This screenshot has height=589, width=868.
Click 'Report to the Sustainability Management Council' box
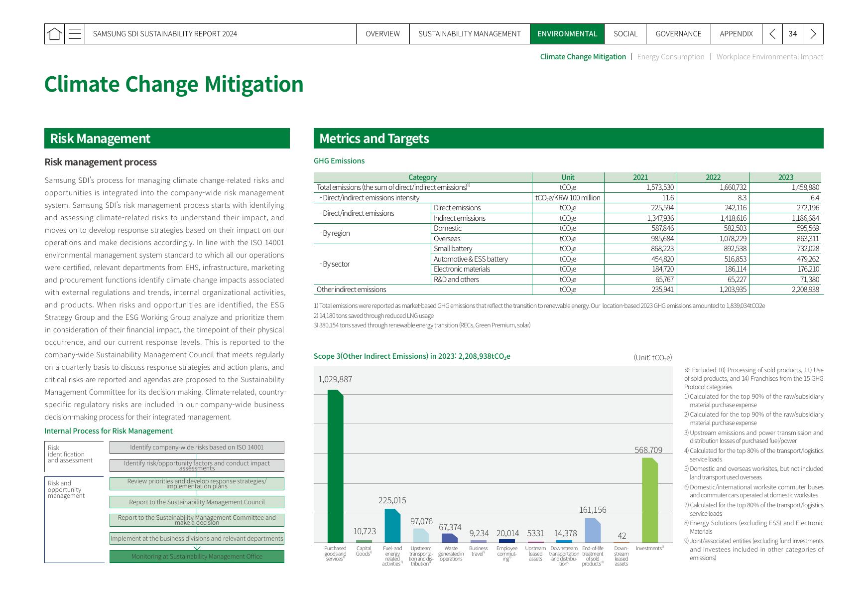coord(197,502)
